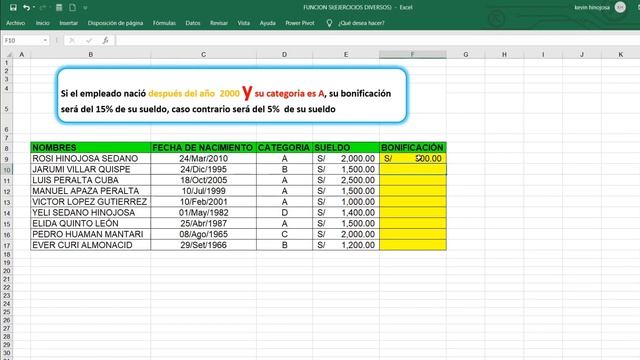
Task: Select cell with EVER CURI ALMONACID
Action: click(91, 245)
